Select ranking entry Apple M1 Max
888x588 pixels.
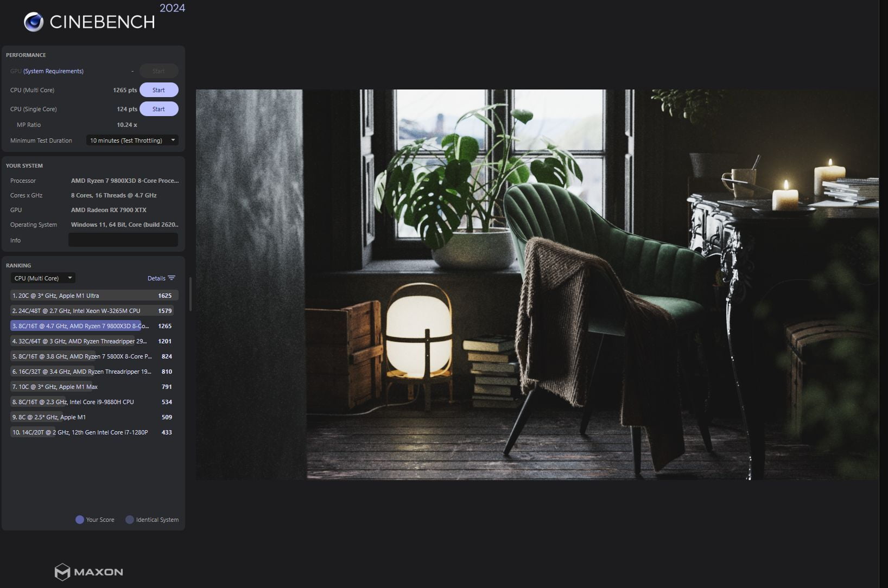pyautogui.click(x=94, y=387)
